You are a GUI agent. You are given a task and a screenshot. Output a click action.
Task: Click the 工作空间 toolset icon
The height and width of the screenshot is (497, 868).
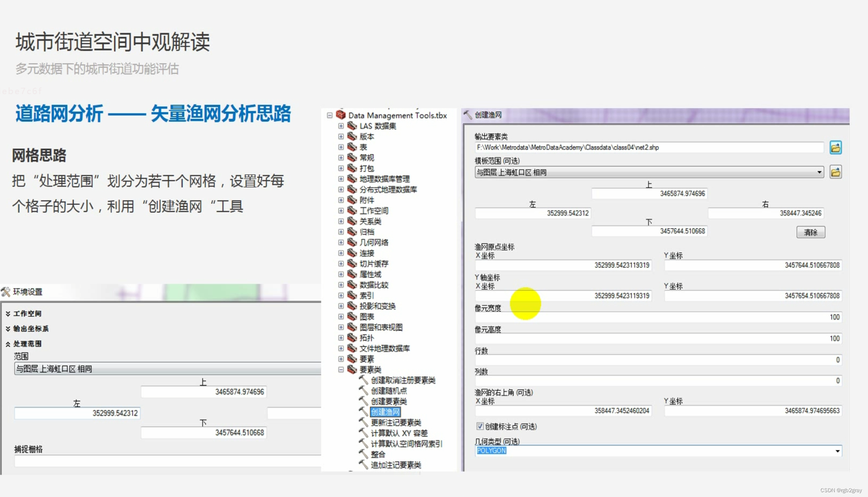tap(352, 210)
